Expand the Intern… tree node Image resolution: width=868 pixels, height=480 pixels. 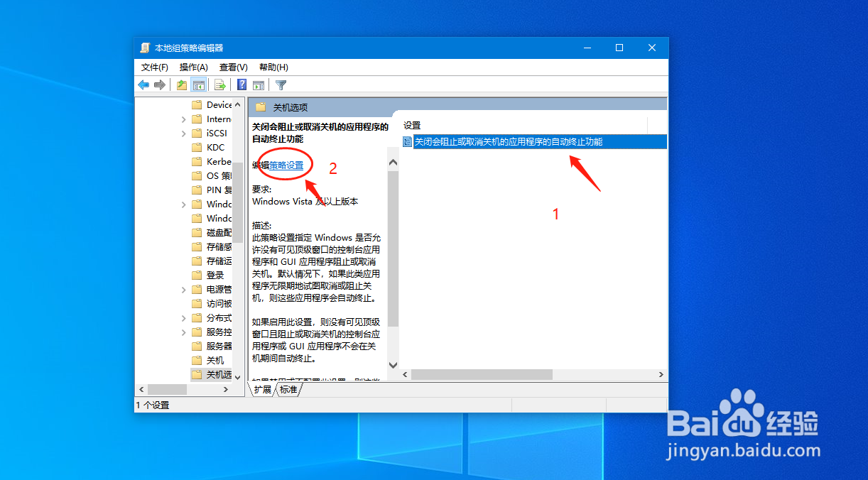click(184, 119)
